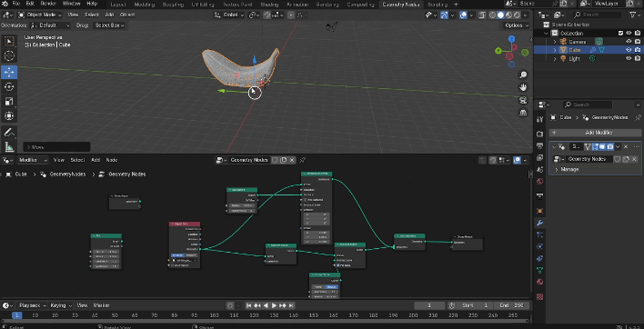The width and height of the screenshot is (644, 329).
Task: Uncheck the Collection exclude checkbox
Action: tap(620, 34)
